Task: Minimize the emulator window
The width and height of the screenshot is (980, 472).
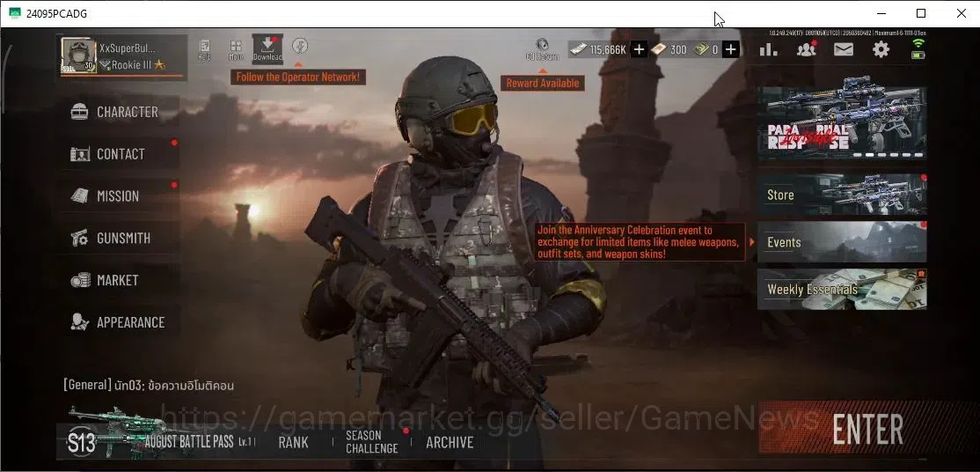Action: click(x=881, y=13)
